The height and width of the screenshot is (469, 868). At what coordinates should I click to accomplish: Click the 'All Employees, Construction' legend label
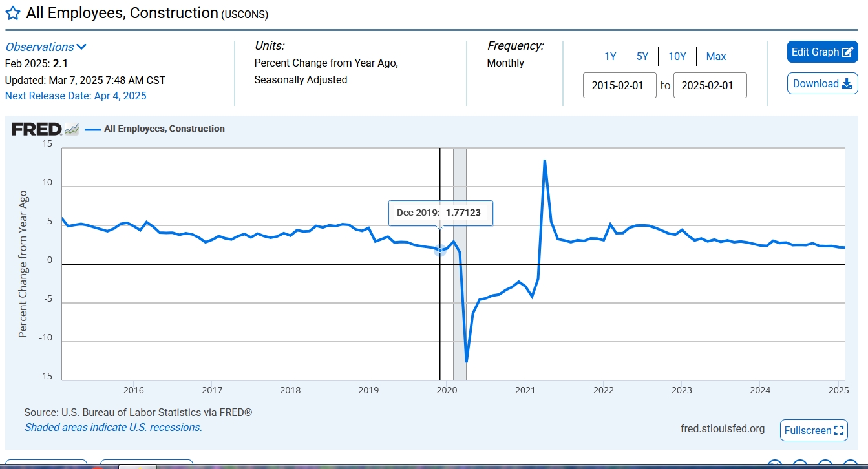click(164, 129)
